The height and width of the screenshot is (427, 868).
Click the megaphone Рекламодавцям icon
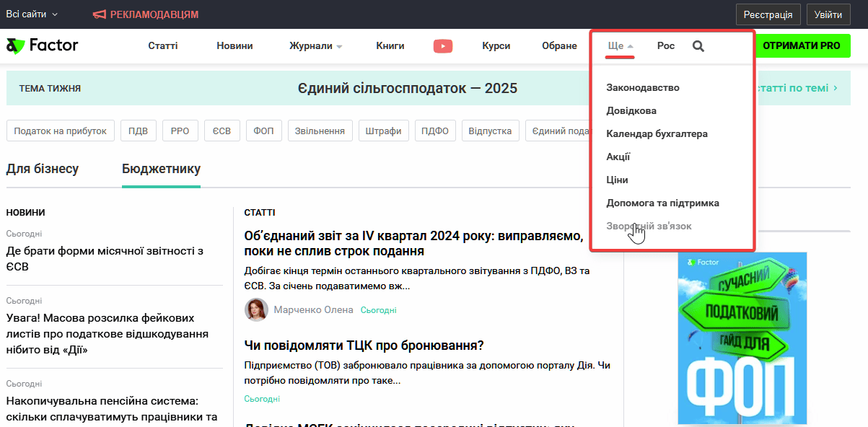100,14
